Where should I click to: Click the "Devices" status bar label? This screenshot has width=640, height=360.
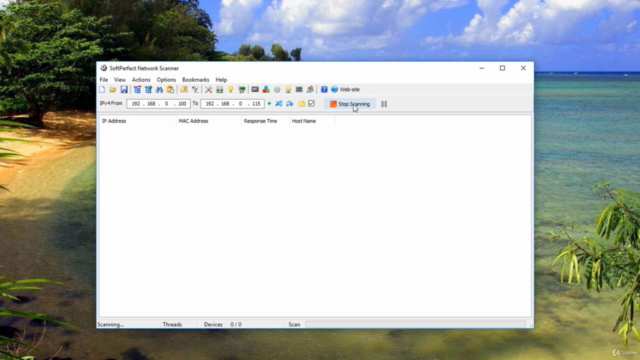213,324
